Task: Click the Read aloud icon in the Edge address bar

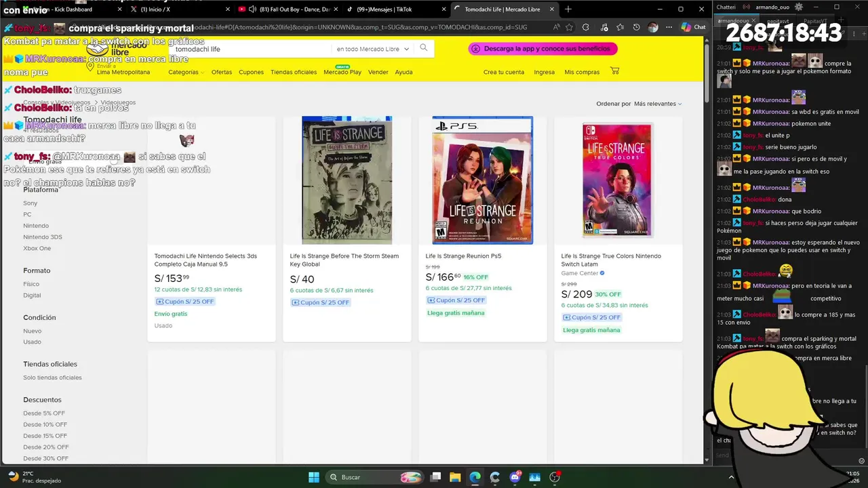Action: [x=555, y=27]
